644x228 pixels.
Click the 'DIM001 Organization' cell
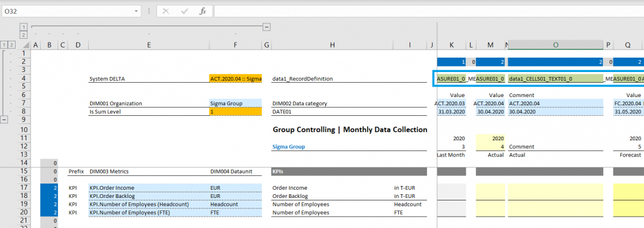(149, 103)
